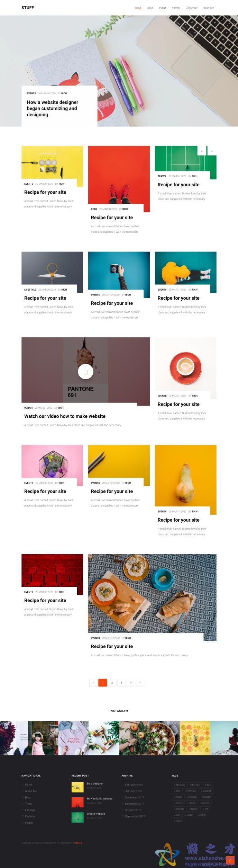Open hero post about website designer
Screen dimensions: 238x868
[x=53, y=108]
